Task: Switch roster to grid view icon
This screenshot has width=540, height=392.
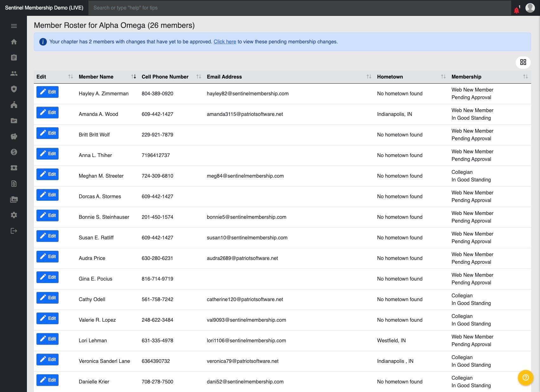Action: (523, 62)
